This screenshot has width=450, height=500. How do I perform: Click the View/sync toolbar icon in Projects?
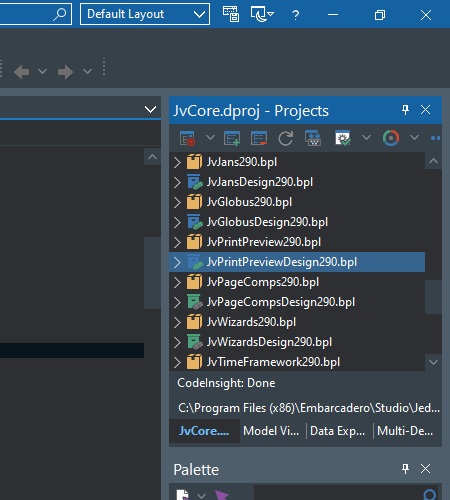[x=313, y=138]
